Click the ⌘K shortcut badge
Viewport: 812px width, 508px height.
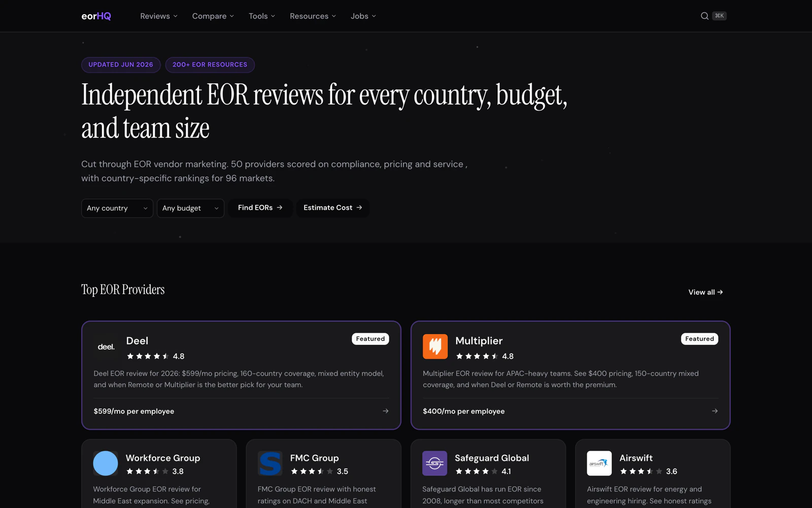click(x=720, y=16)
